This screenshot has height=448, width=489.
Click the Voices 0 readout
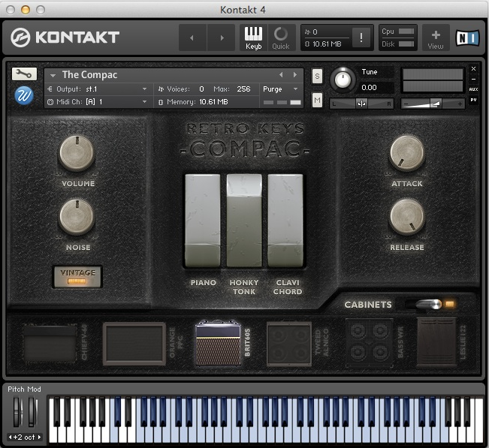coord(181,89)
